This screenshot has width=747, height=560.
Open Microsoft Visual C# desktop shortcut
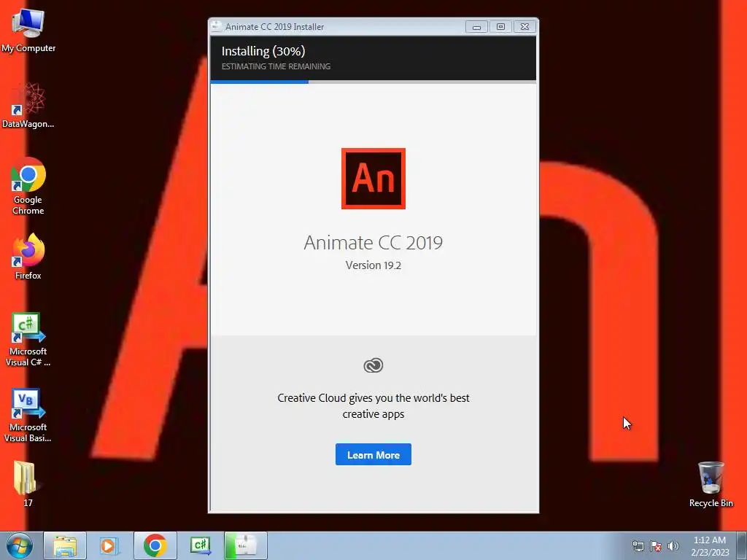pos(28,340)
